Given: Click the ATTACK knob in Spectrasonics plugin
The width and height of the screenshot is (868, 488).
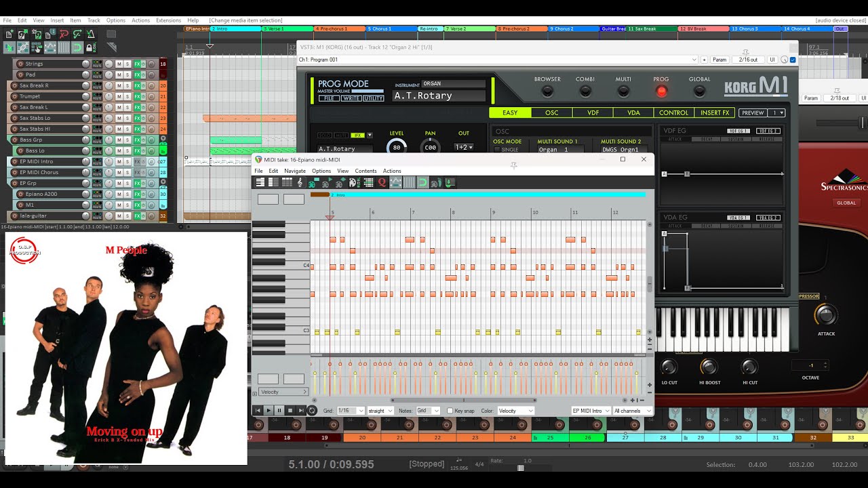Looking at the screenshot, I should [x=826, y=314].
